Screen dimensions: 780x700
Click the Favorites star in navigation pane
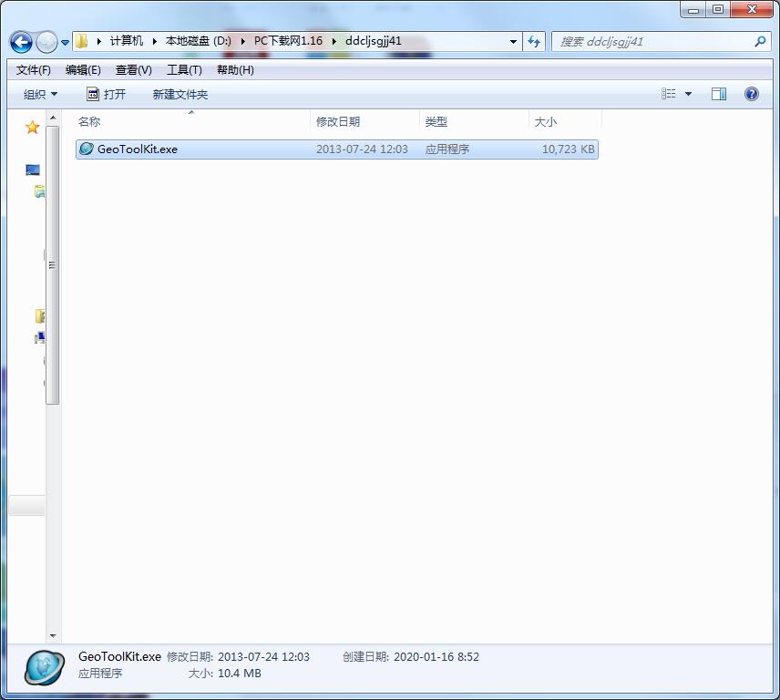32,128
